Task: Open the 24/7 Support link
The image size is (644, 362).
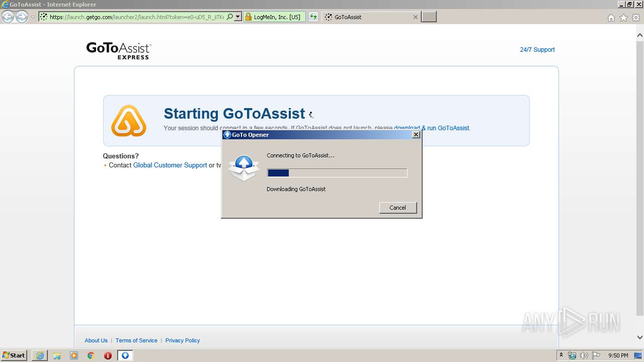Action: click(x=537, y=50)
